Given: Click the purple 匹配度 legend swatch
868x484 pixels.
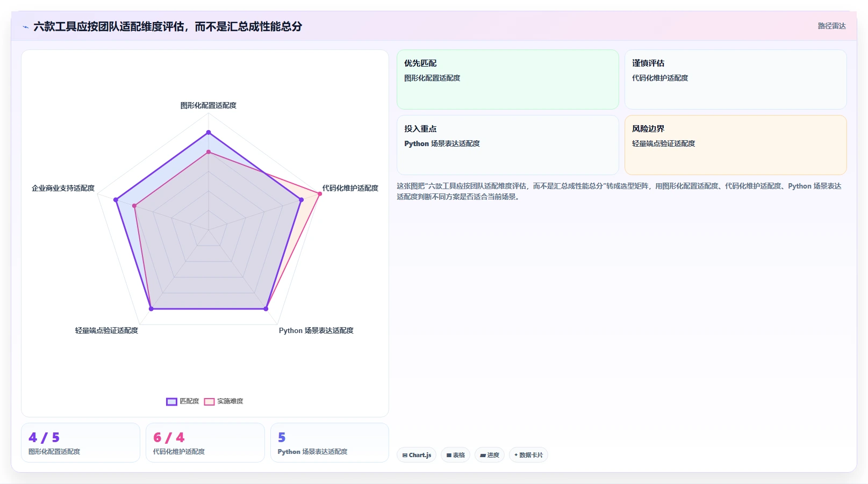Looking at the screenshot, I should tap(171, 402).
